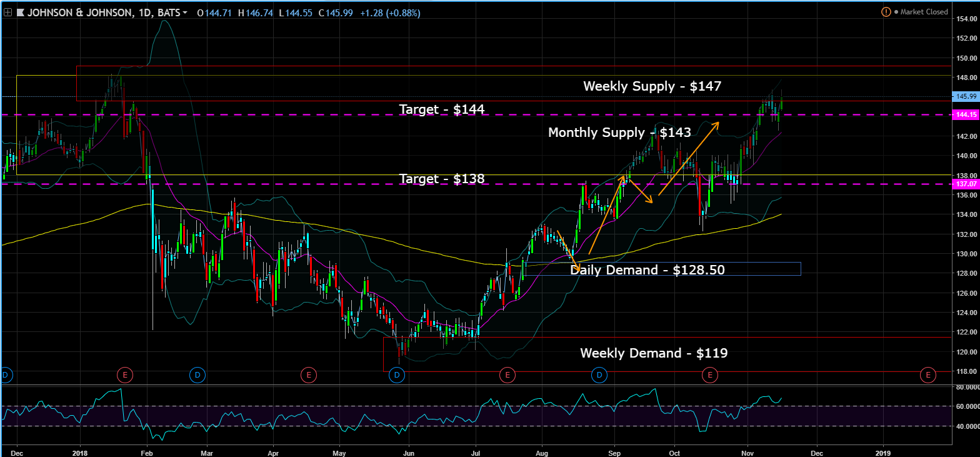Click the dividend D marker at the far left
980x457 pixels.
click(x=6, y=374)
